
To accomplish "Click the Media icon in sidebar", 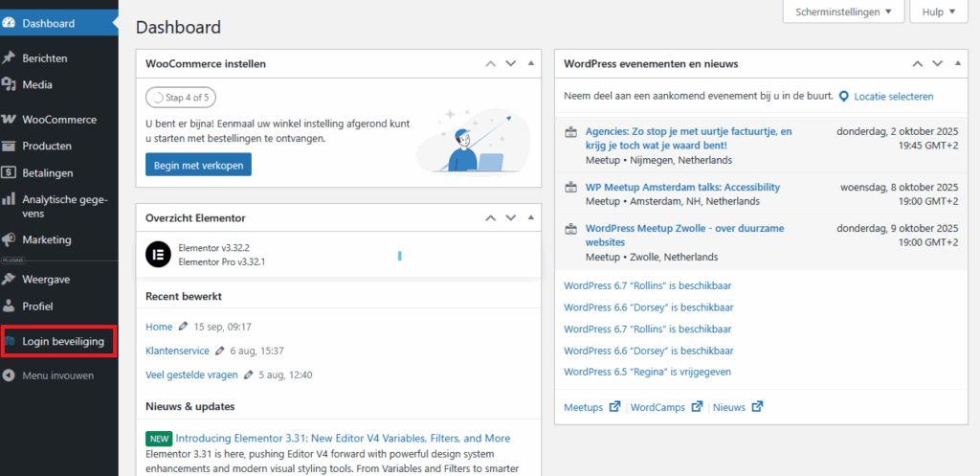I will click(x=9, y=84).
